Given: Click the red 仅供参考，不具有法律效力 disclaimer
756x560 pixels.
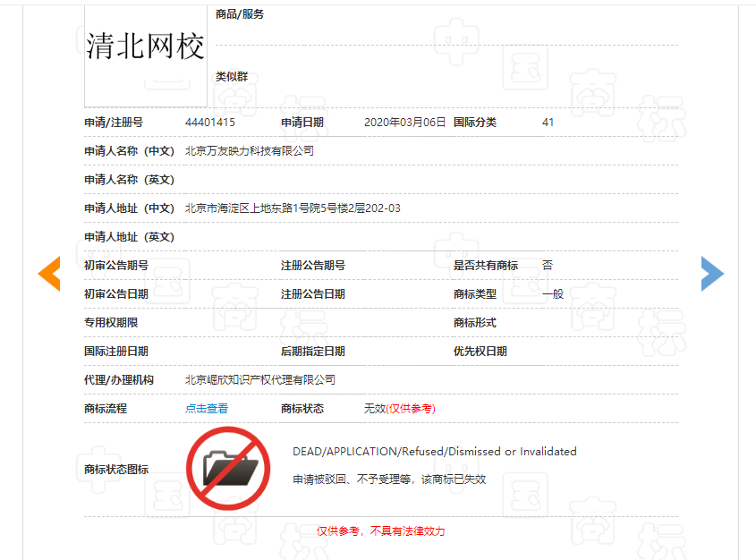Looking at the screenshot, I should pyautogui.click(x=380, y=531).
